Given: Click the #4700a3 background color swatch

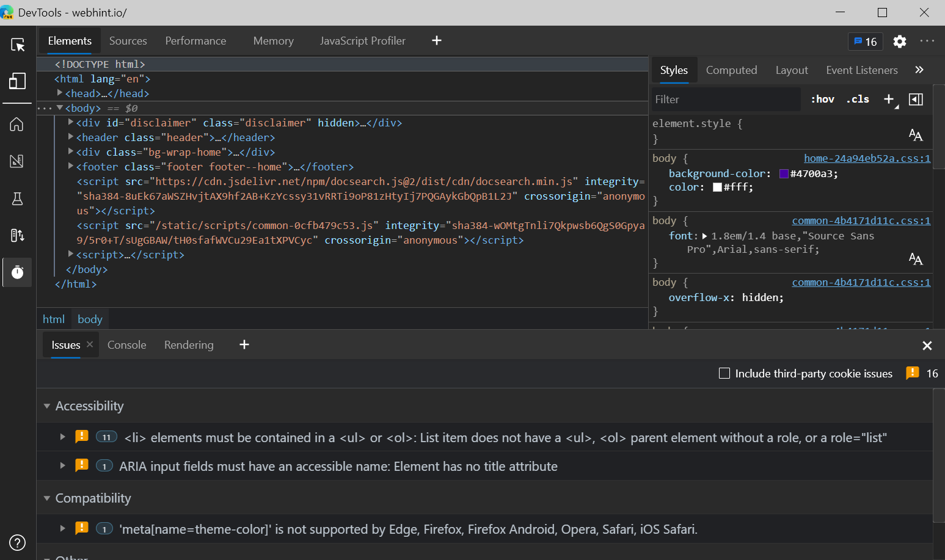Looking at the screenshot, I should pyautogui.click(x=784, y=174).
